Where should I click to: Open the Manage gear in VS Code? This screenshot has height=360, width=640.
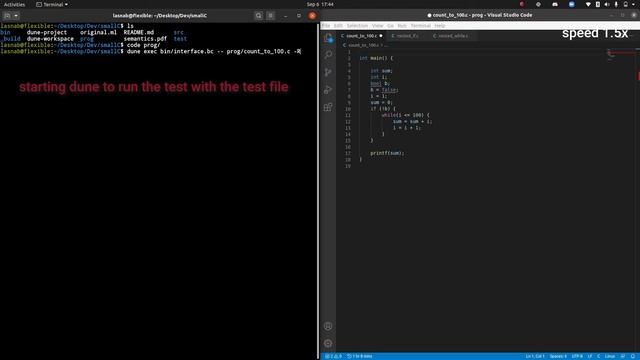(328, 343)
